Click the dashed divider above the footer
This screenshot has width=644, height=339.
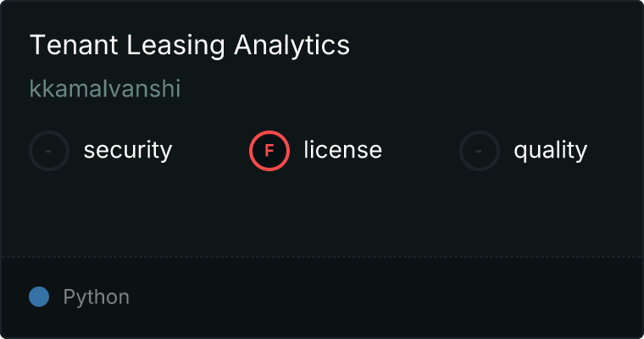click(x=322, y=256)
